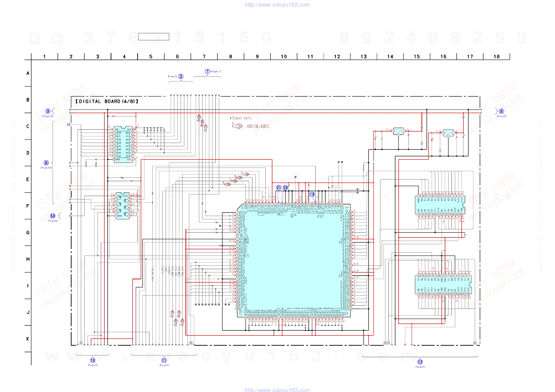The height and width of the screenshot is (392, 555).
Task: Click circled connector 12 marker (Page7)
Action: (420, 362)
